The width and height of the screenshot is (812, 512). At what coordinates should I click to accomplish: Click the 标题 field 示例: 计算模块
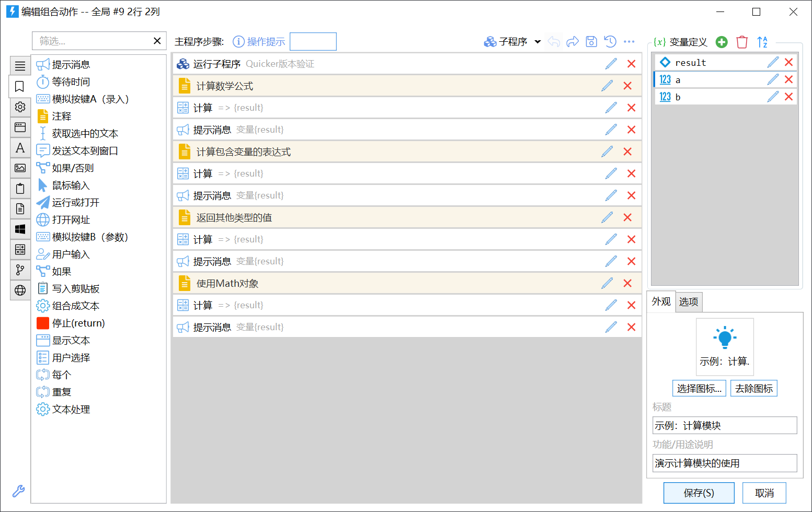click(725, 425)
